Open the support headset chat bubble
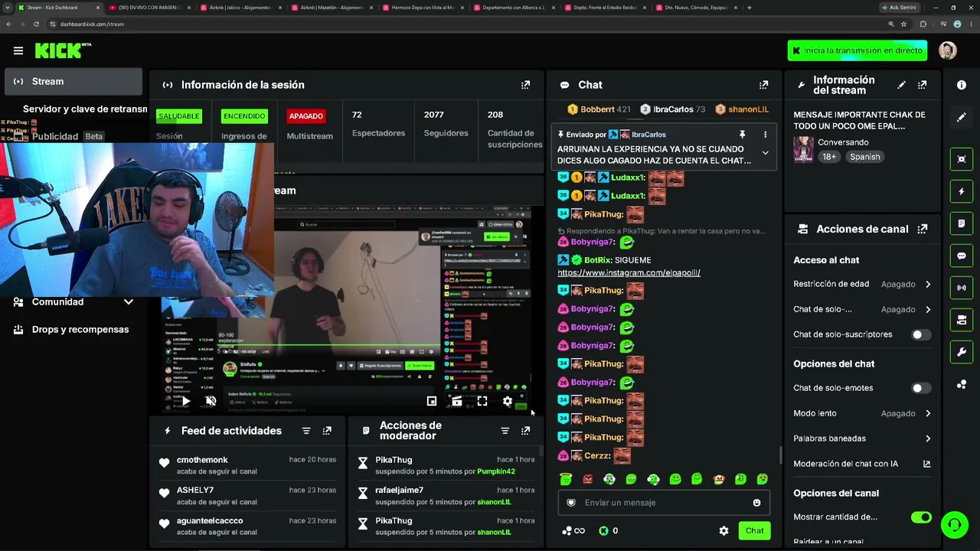Screen dimensions: 980x551 954,525
